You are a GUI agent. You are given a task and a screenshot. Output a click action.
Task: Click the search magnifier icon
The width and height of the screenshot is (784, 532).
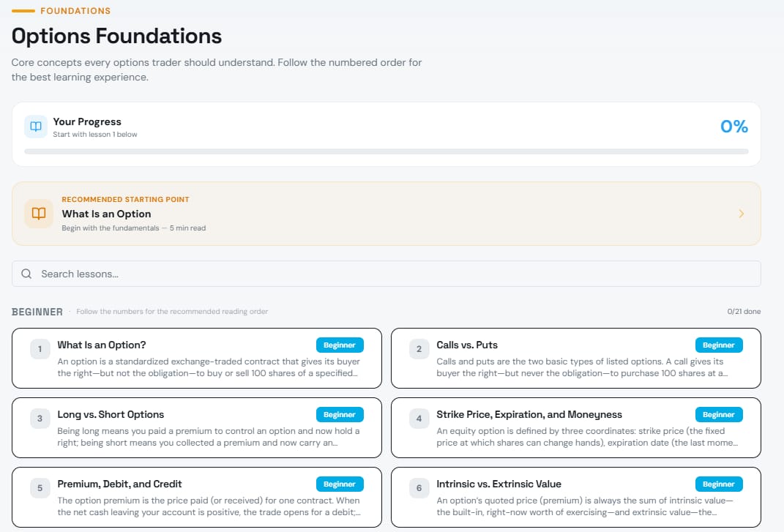(x=26, y=274)
